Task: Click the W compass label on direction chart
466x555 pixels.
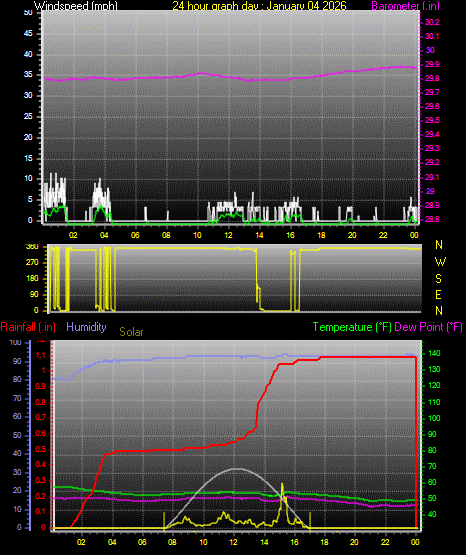Action: pos(440,262)
